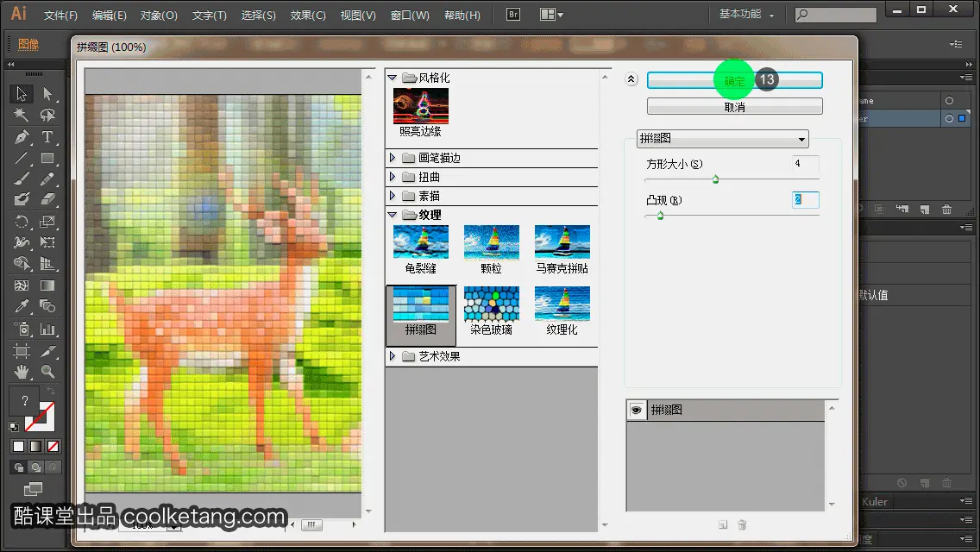Collapse filter thumbnails with double-chevron button

click(631, 79)
